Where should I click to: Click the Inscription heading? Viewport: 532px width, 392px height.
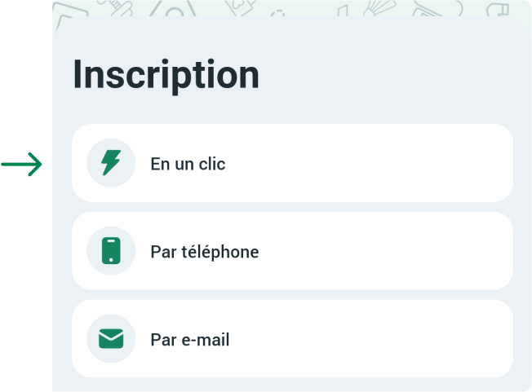(x=166, y=75)
